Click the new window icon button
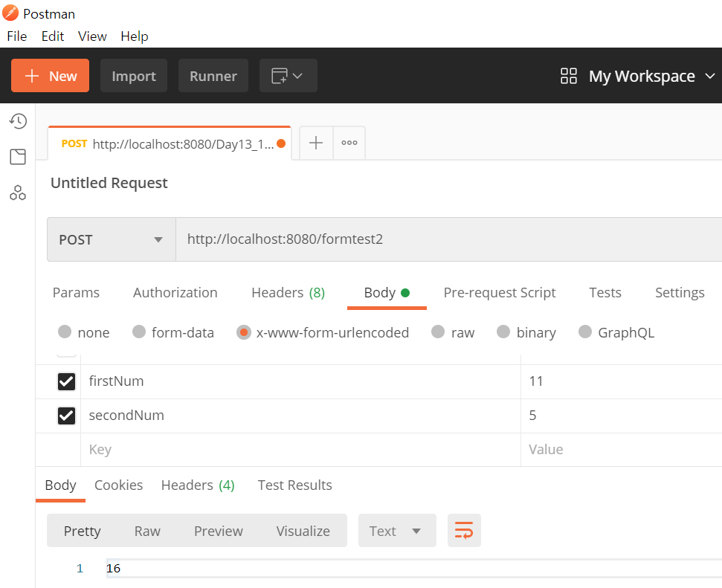722x588 pixels. (x=288, y=76)
